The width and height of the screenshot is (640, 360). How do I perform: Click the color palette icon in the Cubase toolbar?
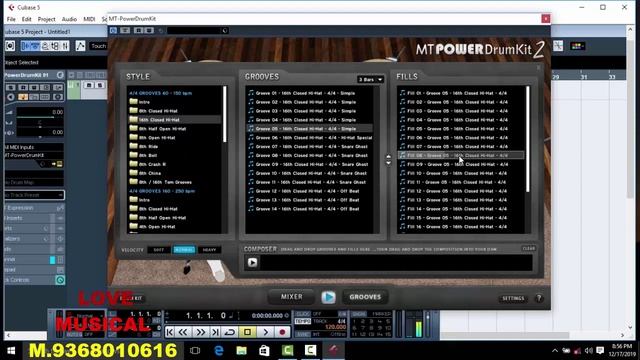click(577, 46)
